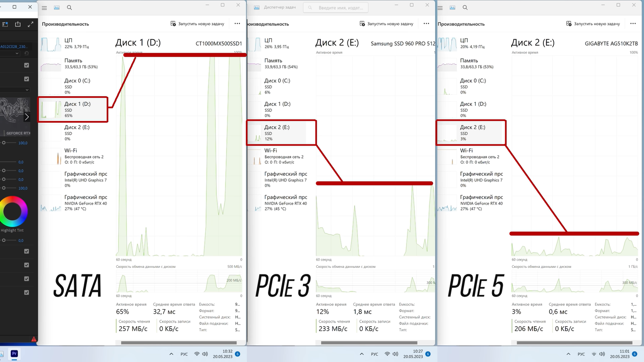
Task: Show hidden tray icons beside 11:01 clock
Action: [568, 354]
